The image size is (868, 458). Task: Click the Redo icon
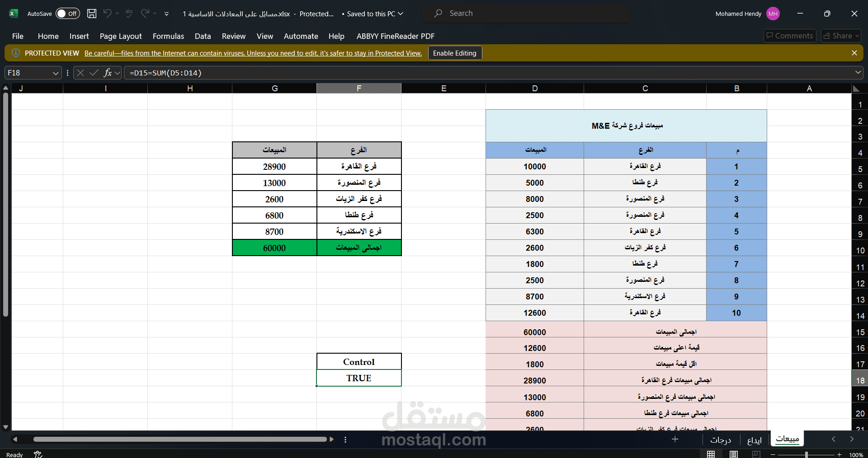coord(145,14)
